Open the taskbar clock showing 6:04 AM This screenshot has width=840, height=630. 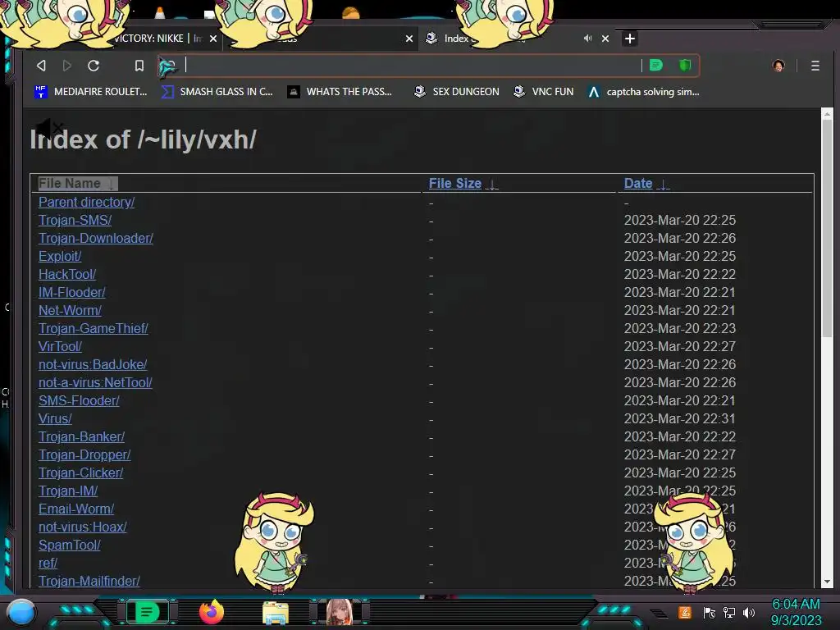point(796,612)
